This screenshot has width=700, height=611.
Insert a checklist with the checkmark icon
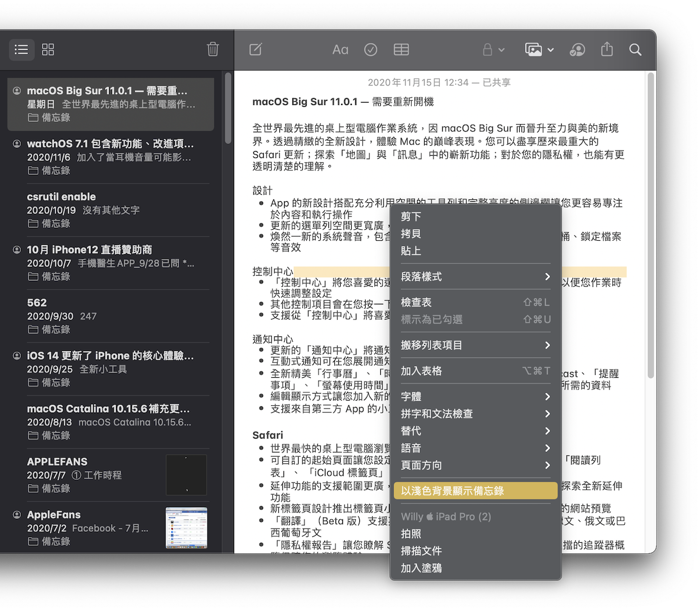pyautogui.click(x=370, y=50)
